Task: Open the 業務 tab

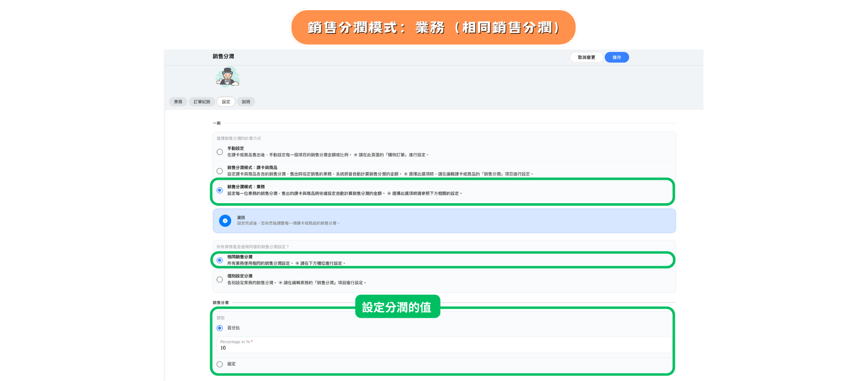Action: 178,102
